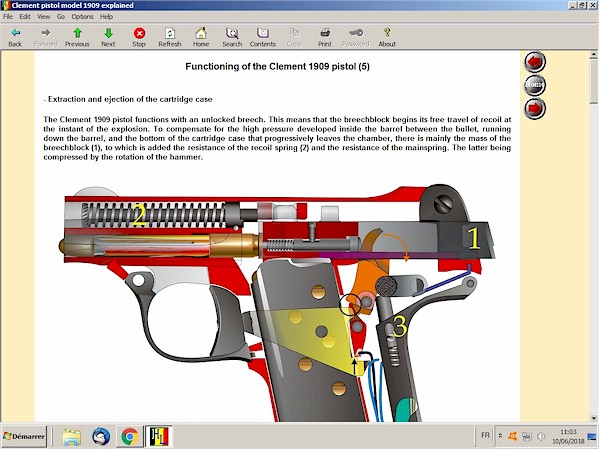Image resolution: width=600 pixels, height=450 pixels.
Task: Click the Clement pistol app taskbar icon
Action: coord(158,437)
